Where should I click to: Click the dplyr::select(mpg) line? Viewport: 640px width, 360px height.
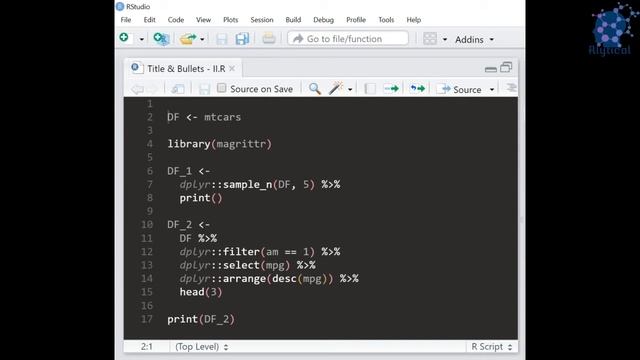247,265
